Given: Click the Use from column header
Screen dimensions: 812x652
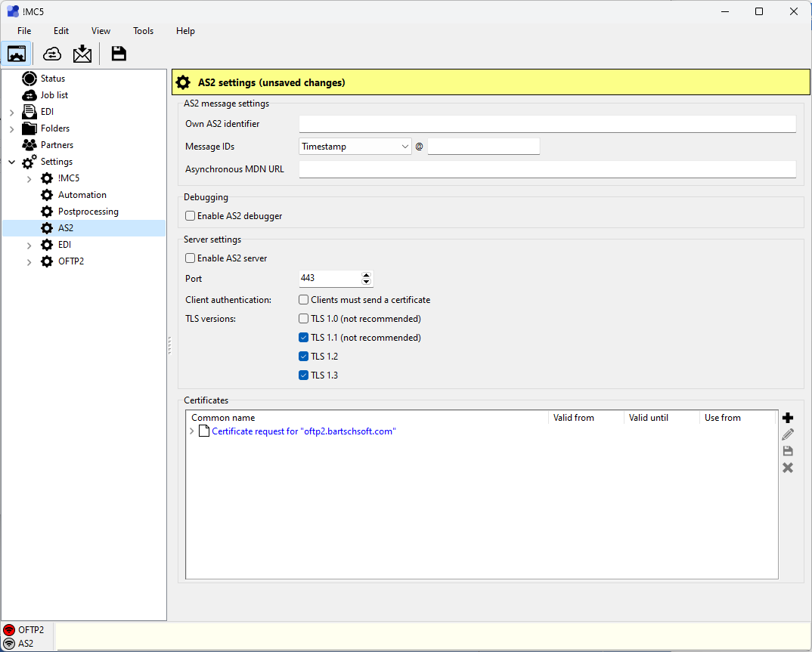Looking at the screenshot, I should tap(737, 418).
